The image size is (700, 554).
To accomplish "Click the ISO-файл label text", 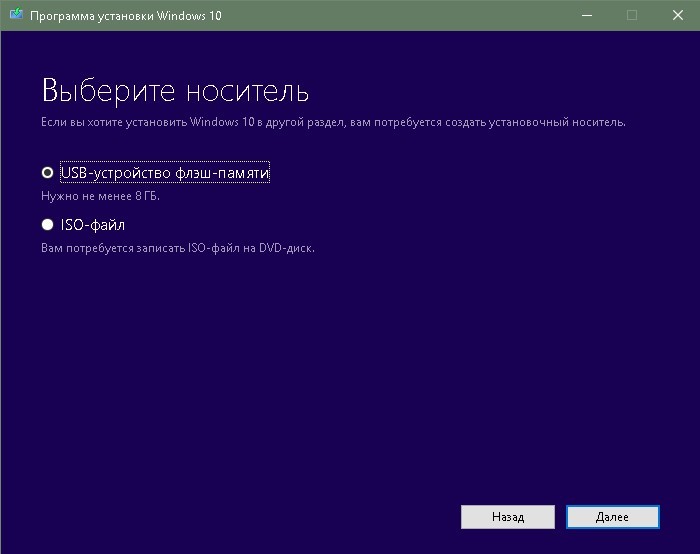I will pyautogui.click(x=92, y=225).
